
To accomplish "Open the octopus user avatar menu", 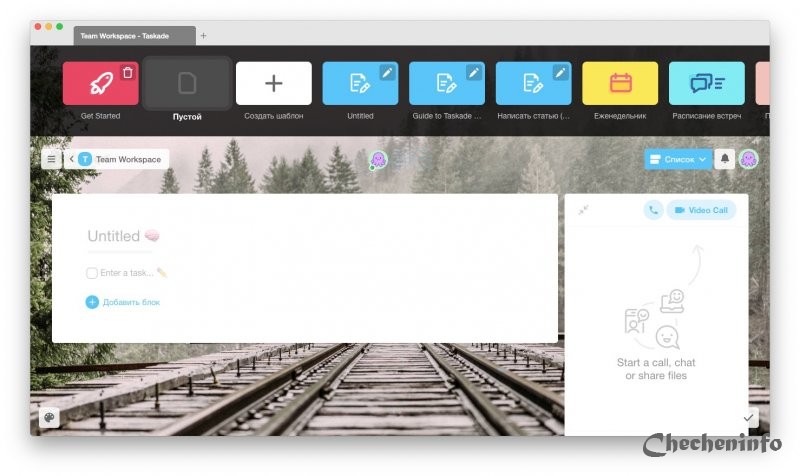I will click(x=748, y=159).
